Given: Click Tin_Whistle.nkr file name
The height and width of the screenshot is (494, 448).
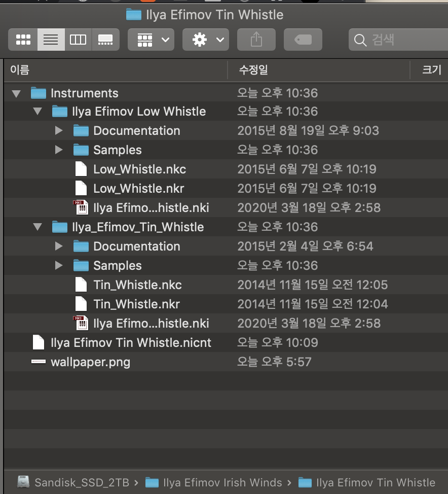Looking at the screenshot, I should [137, 304].
